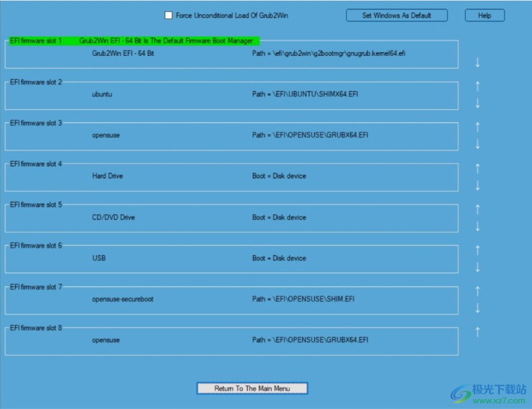Move opensuse slot 3 down
532x409 pixels.
click(x=478, y=144)
